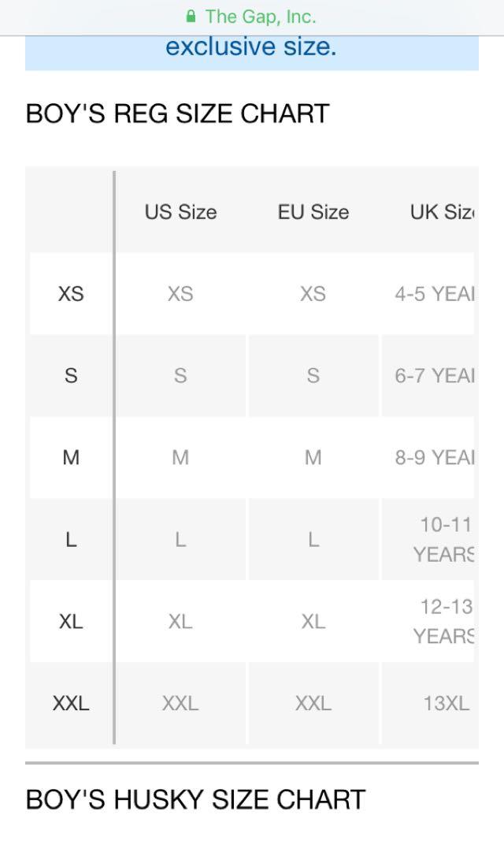Select the M row label

[x=71, y=457]
